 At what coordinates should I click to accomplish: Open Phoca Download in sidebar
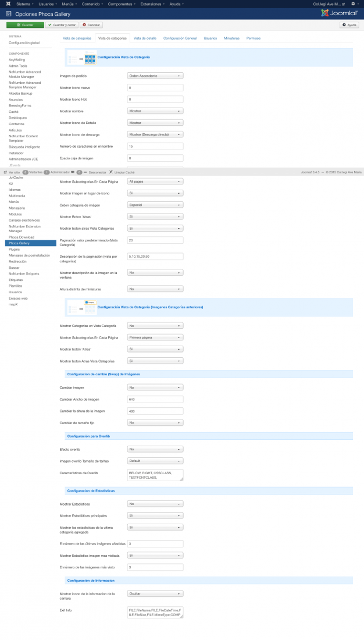click(22, 237)
